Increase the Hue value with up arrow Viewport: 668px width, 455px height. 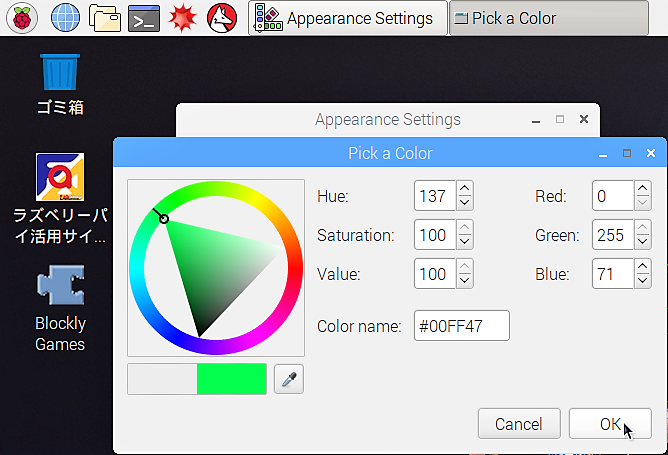(465, 188)
